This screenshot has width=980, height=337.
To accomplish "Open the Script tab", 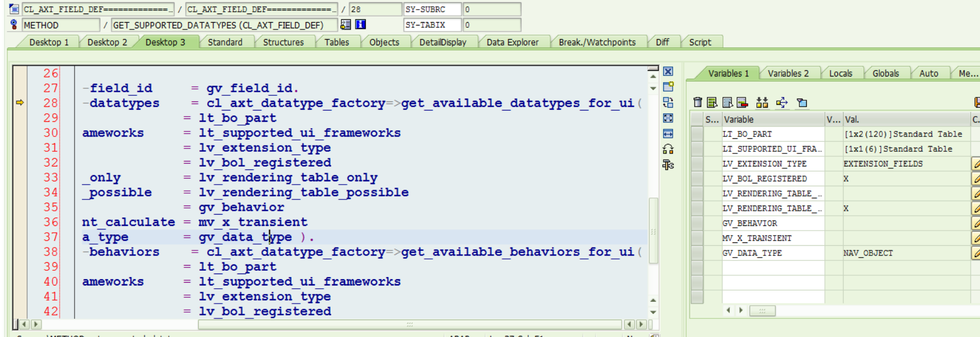I will (x=700, y=42).
